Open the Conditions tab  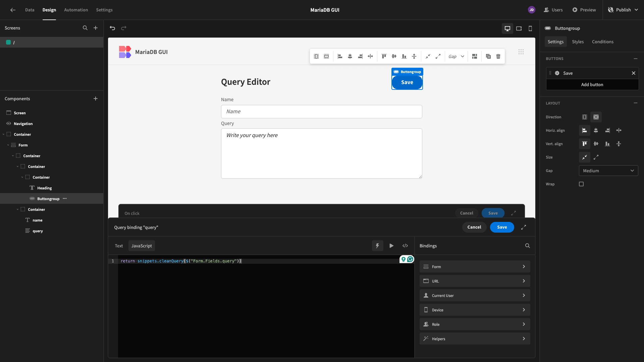(603, 42)
